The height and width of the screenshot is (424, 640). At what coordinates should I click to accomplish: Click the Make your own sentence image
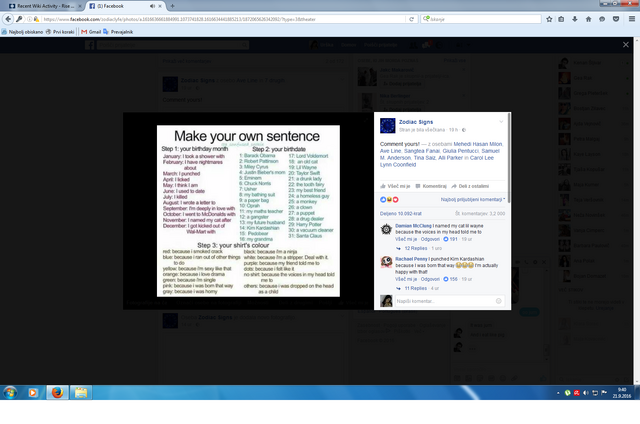248,211
